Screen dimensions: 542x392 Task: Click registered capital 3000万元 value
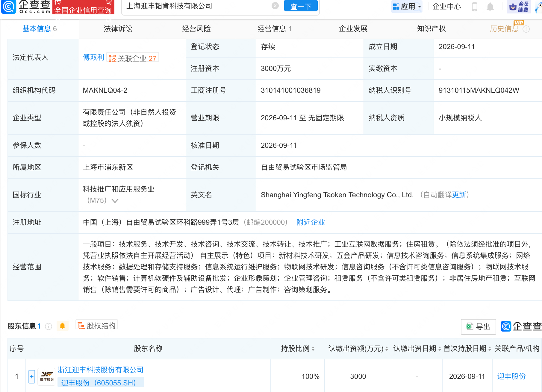point(276,69)
